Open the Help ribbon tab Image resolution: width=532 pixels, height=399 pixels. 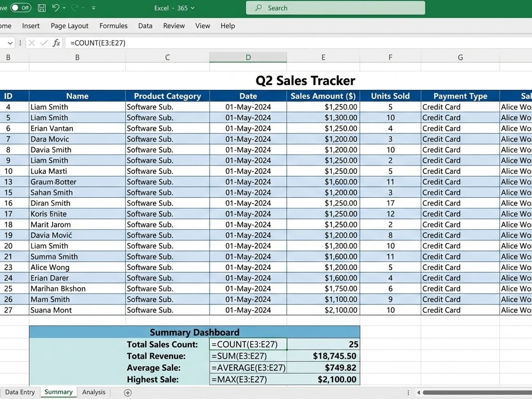(228, 26)
